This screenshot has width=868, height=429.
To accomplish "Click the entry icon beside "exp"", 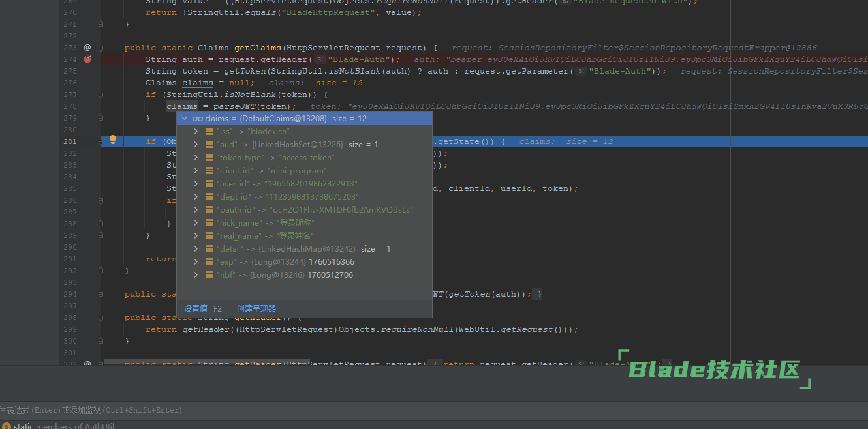I will point(209,262).
